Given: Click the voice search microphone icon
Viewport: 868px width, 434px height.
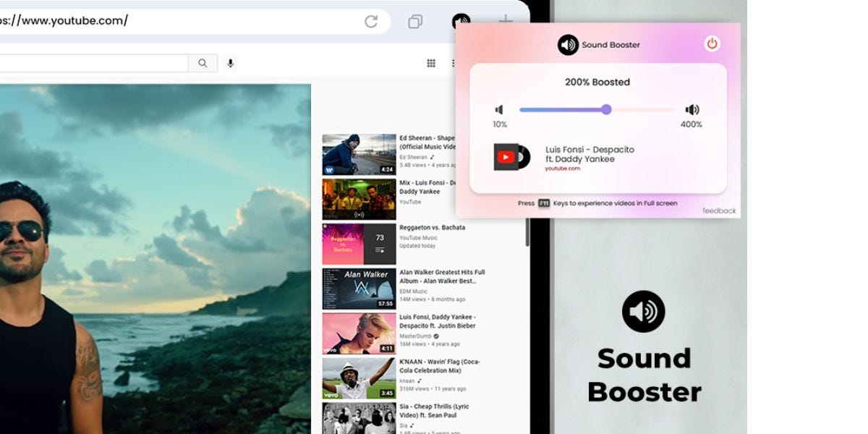Looking at the screenshot, I should 230,63.
